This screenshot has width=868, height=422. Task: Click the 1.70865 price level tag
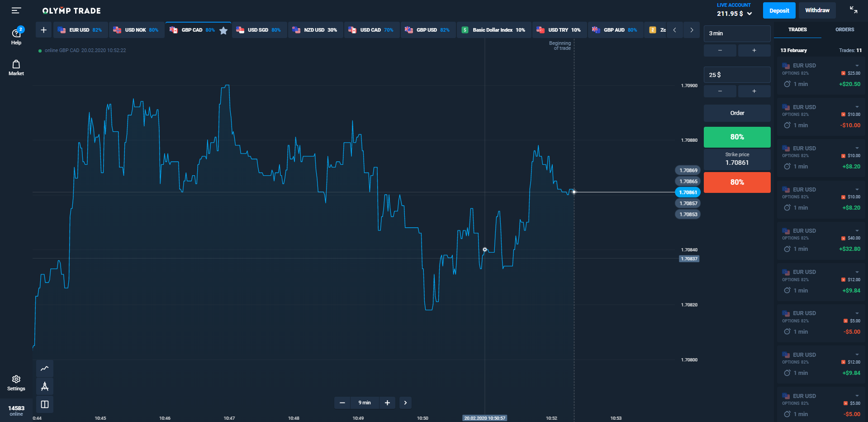[x=688, y=181]
